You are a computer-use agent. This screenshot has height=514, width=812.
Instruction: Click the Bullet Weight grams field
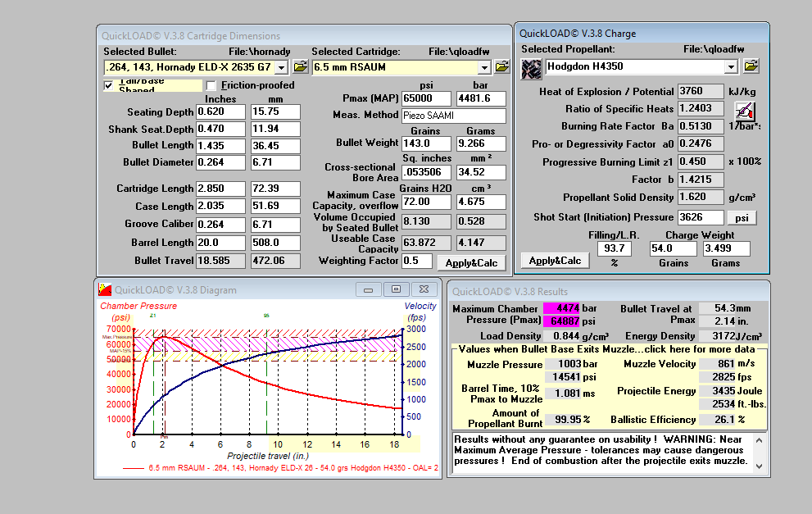pos(481,143)
